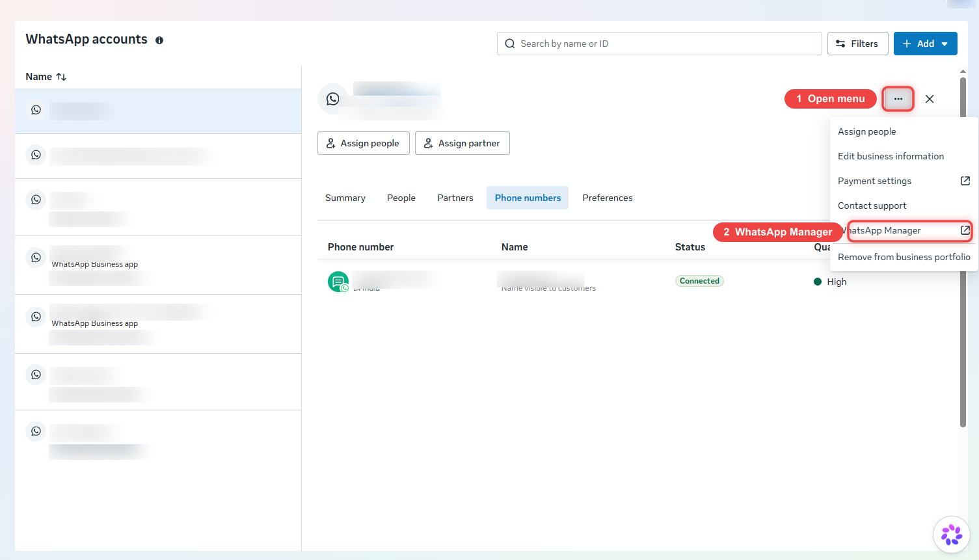This screenshot has height=560, width=979.
Task: Expand the Add dropdown button
Action: pyautogui.click(x=925, y=44)
